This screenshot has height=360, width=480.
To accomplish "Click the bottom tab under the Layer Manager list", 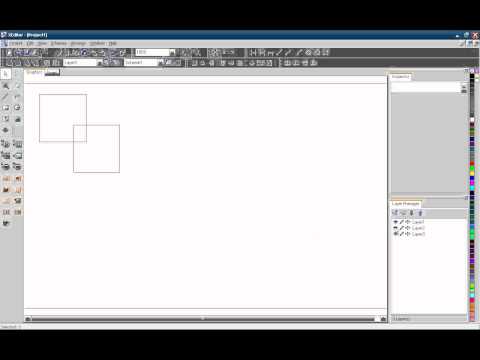I will pos(401,319).
